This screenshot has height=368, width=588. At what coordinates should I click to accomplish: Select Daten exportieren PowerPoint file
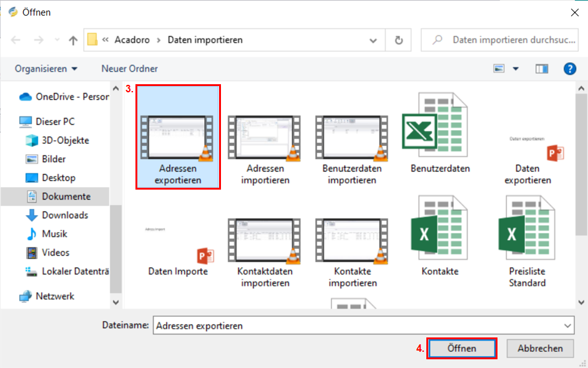pyautogui.click(x=527, y=150)
